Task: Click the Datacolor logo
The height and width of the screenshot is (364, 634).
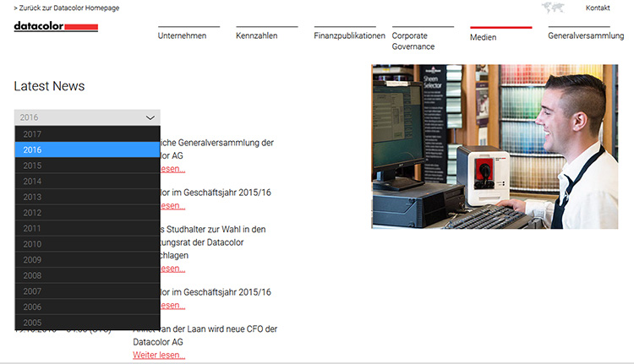Action: (56, 27)
